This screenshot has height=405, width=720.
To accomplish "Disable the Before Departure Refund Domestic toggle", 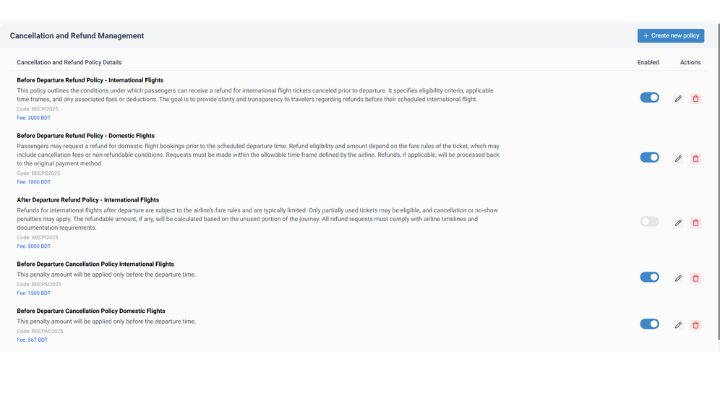I will (x=649, y=157).
